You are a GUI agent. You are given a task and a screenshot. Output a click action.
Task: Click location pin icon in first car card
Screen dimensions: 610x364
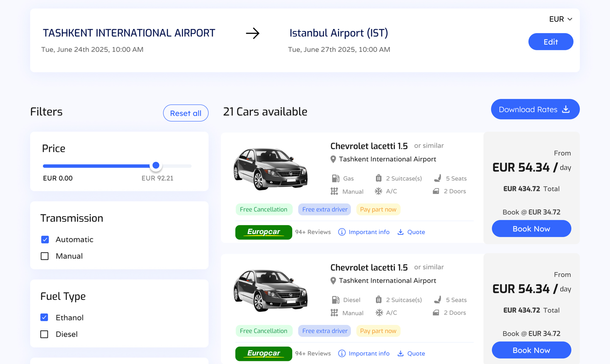point(333,159)
